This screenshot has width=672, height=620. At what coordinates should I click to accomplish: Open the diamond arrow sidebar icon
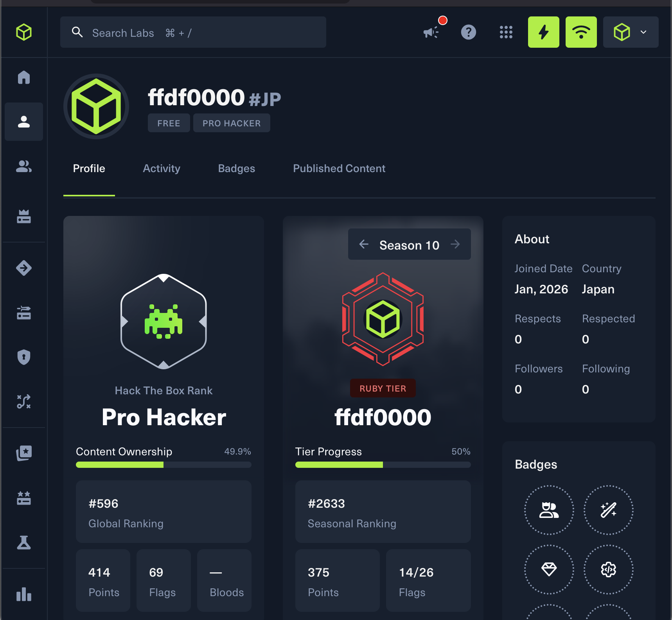[x=24, y=268]
